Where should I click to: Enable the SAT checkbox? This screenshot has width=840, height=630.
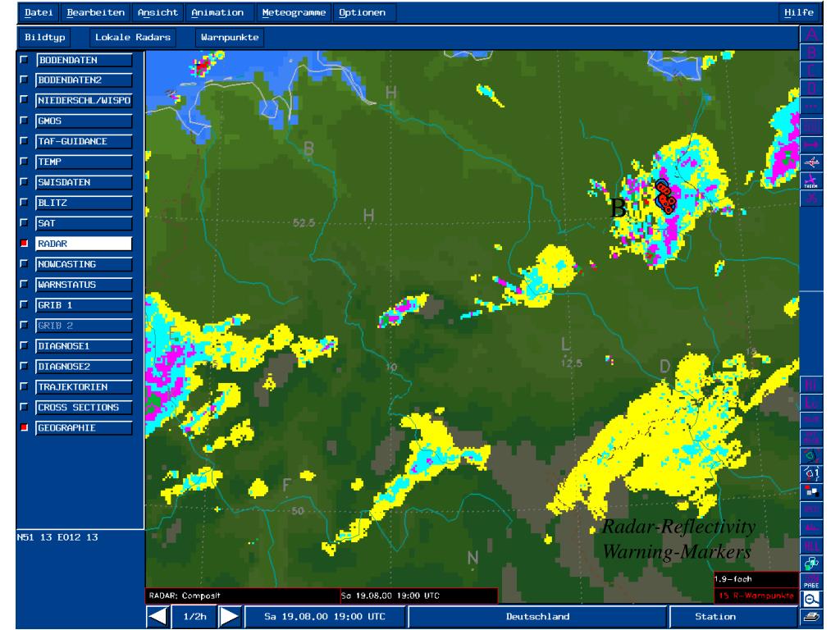click(x=24, y=223)
